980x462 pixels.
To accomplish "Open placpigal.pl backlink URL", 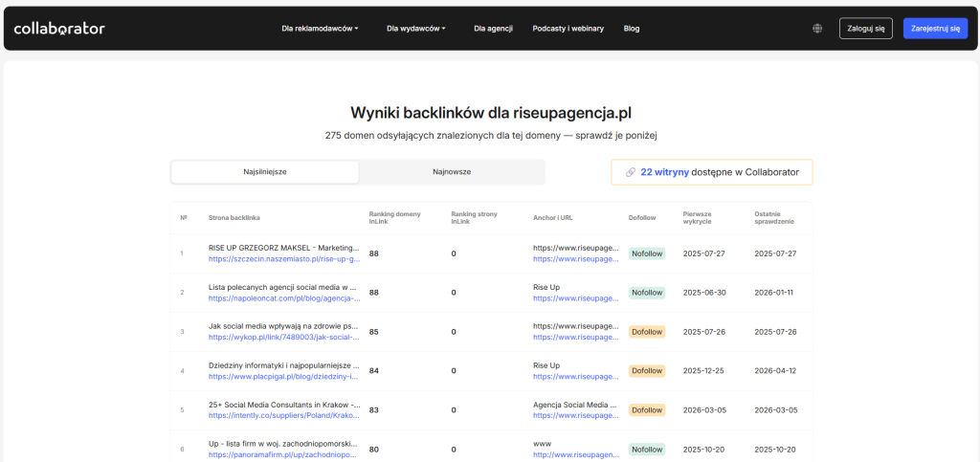I will pyautogui.click(x=284, y=377).
